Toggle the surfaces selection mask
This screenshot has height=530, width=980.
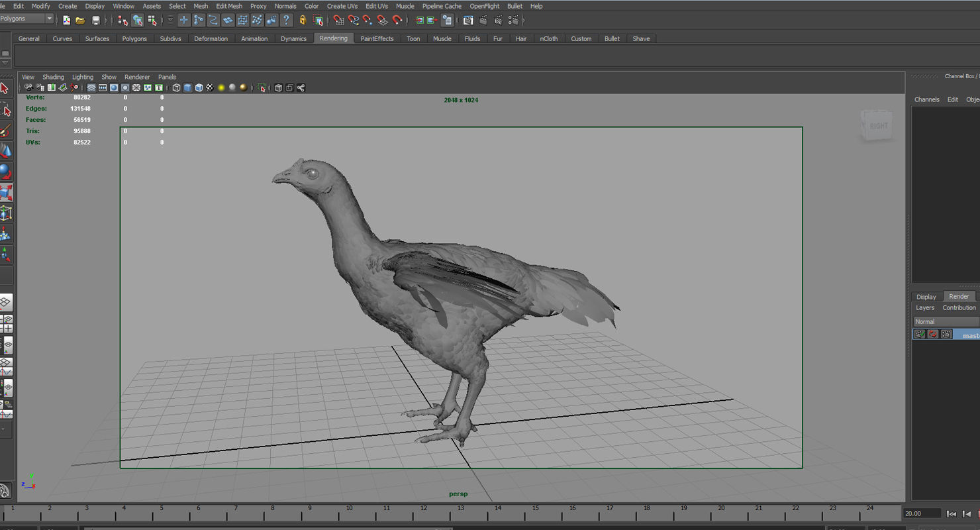228,21
